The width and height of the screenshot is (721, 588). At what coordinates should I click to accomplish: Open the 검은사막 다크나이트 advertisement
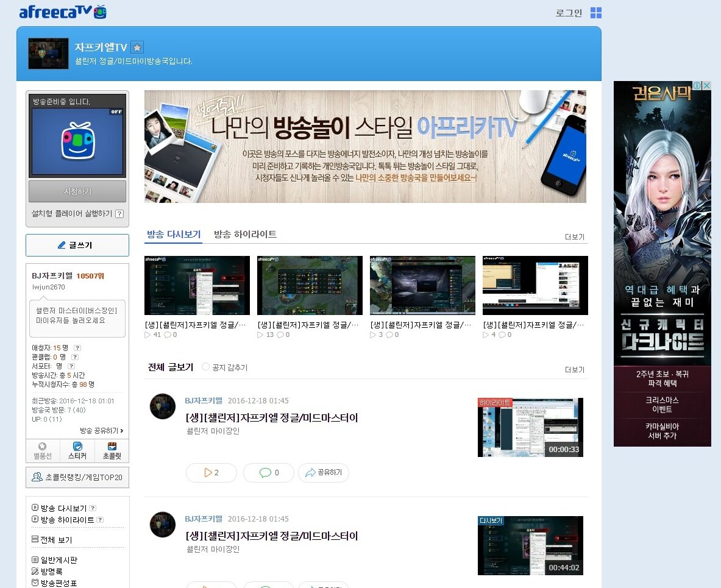tap(662, 264)
